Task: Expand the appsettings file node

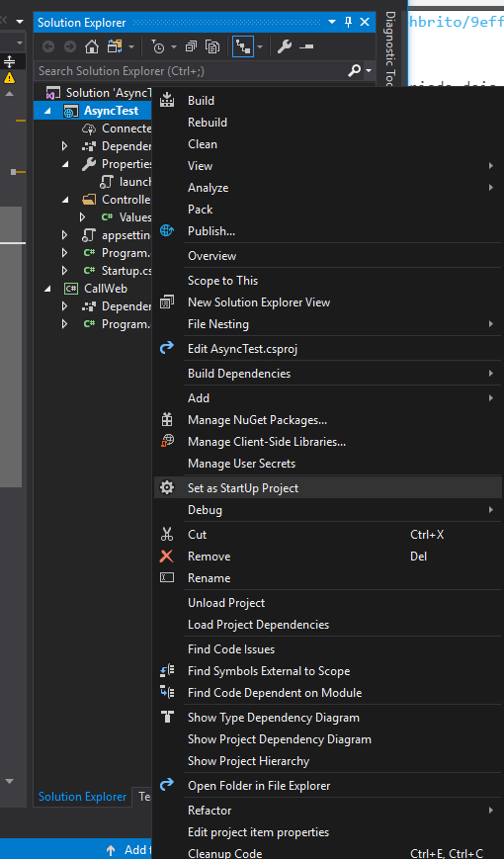Action: [x=64, y=235]
